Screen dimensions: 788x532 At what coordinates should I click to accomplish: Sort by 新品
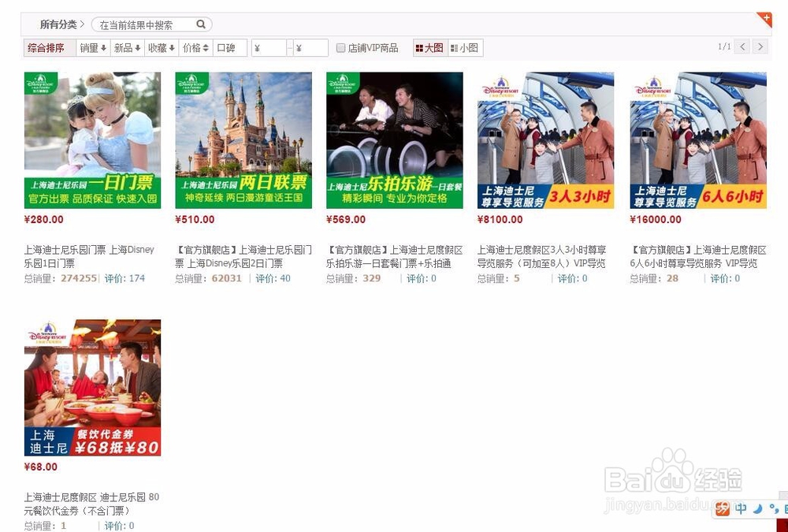[x=127, y=48]
